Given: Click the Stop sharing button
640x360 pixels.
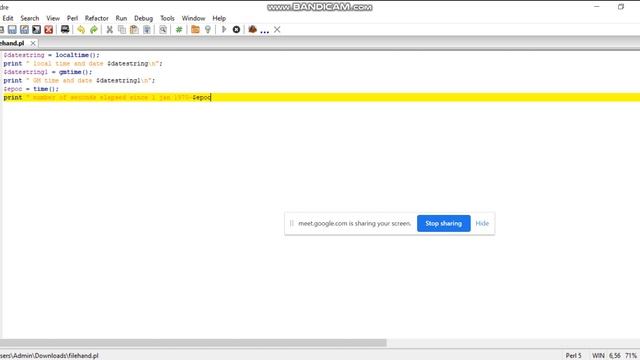Looking at the screenshot, I should [x=444, y=223].
